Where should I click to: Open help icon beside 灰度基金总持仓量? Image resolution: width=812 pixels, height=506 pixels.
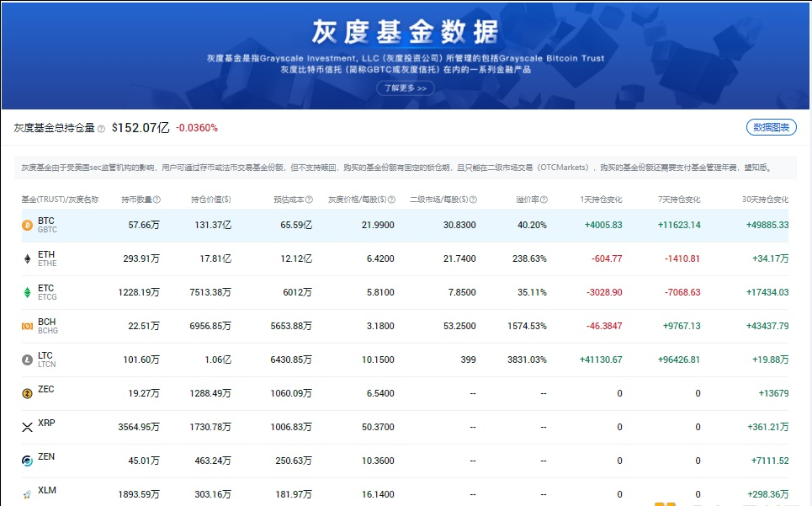(101, 129)
